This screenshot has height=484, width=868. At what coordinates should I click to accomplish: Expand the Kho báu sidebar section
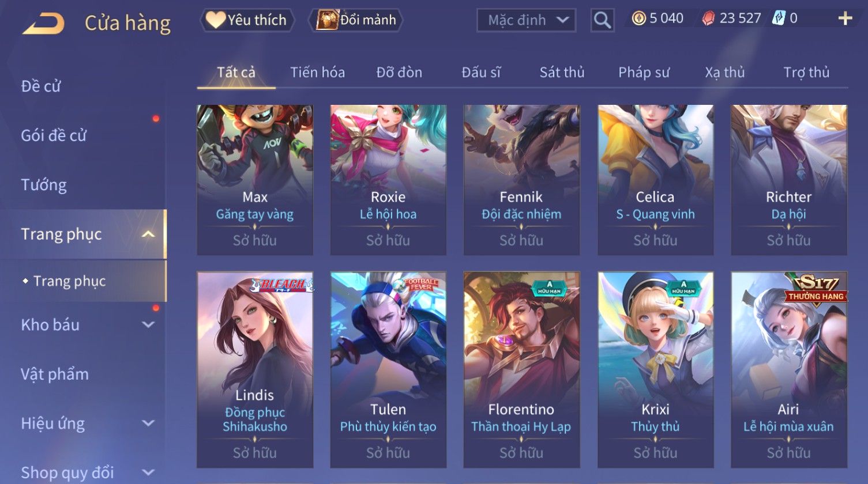point(148,325)
